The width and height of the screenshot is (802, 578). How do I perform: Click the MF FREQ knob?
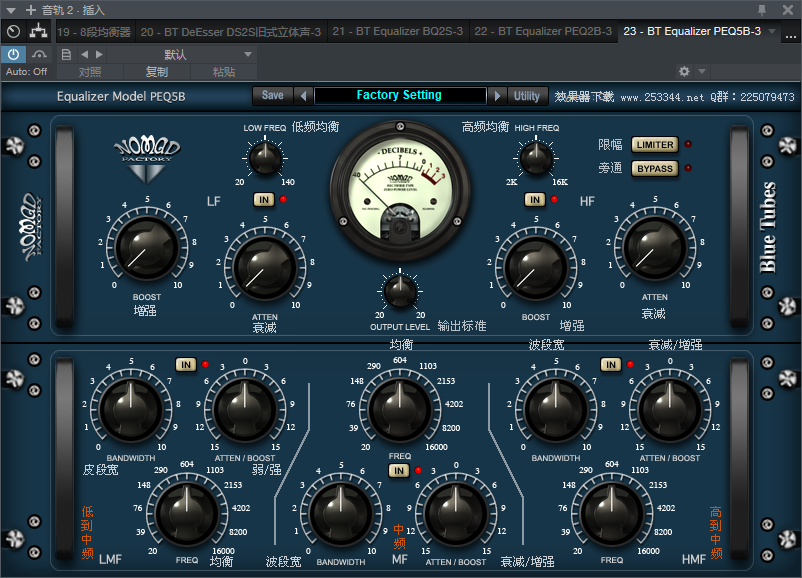point(399,409)
